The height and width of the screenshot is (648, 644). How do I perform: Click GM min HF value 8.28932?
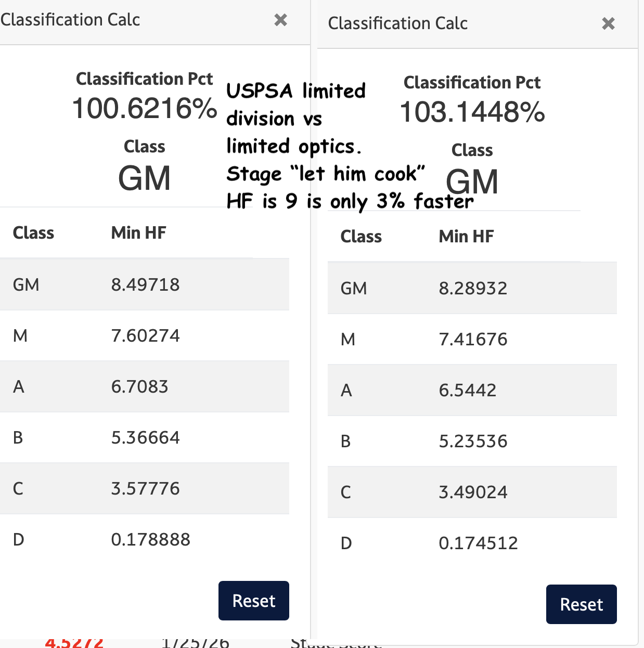click(x=473, y=288)
